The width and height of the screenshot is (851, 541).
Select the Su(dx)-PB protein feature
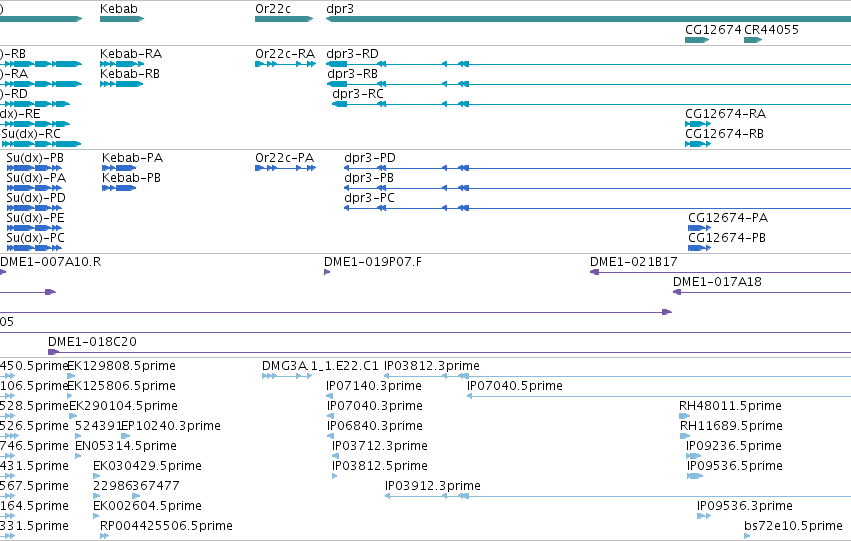point(34,168)
